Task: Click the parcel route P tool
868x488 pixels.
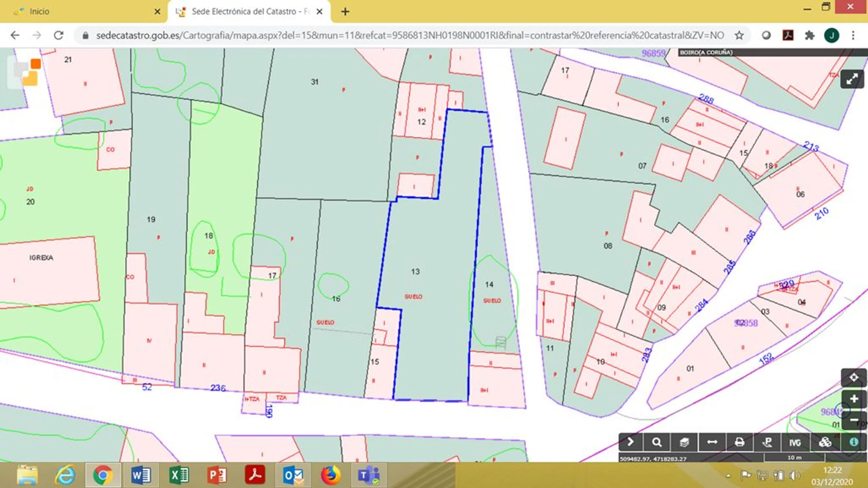Action: pyautogui.click(x=767, y=442)
